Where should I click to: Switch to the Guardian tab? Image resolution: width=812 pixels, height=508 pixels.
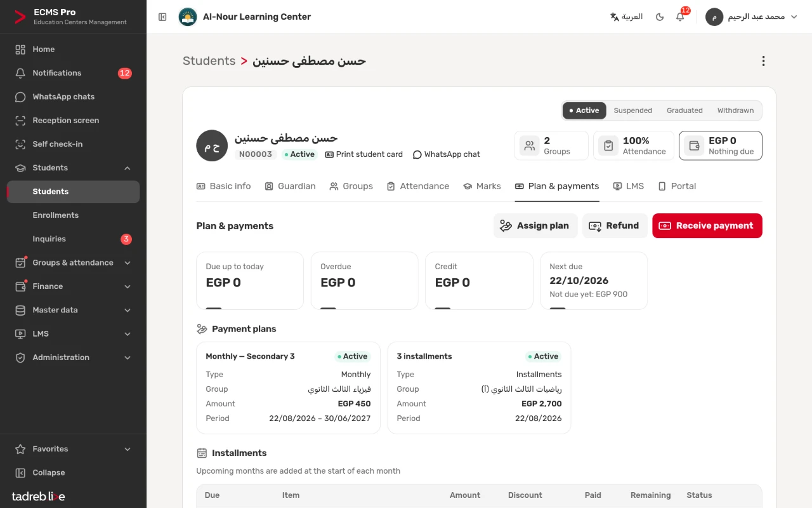tap(290, 186)
